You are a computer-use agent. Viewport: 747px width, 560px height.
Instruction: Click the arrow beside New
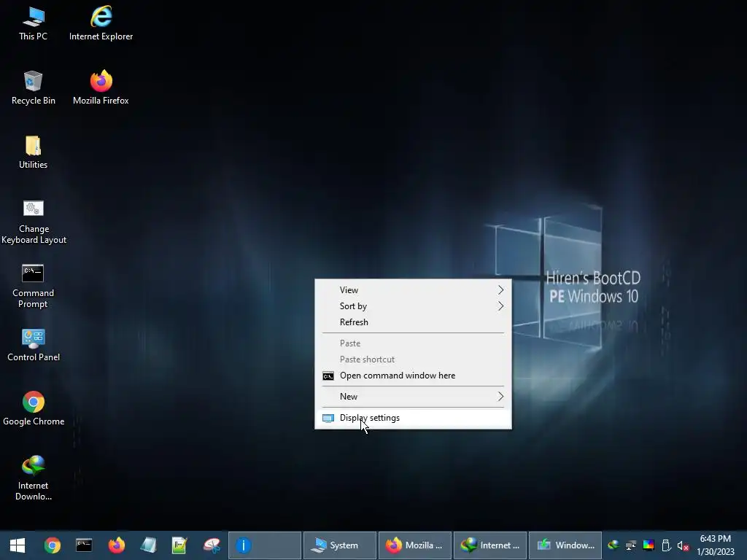500,397
